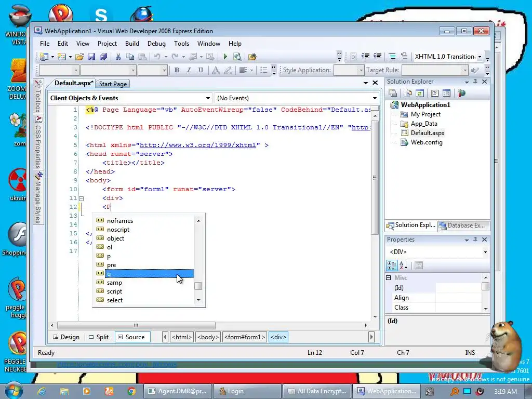Open the CSS Properties side tab
Image resolution: width=532 pixels, height=399 pixels.
38,142
